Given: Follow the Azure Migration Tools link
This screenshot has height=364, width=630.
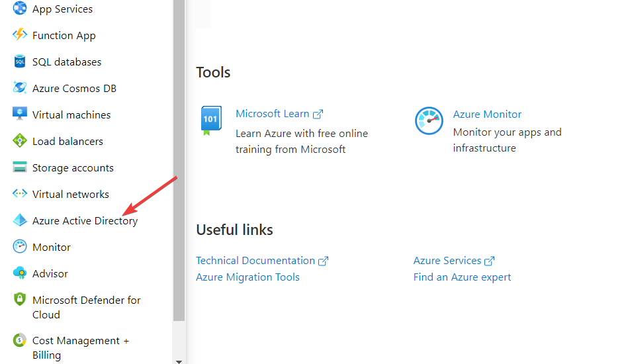Looking at the screenshot, I should 247,277.
